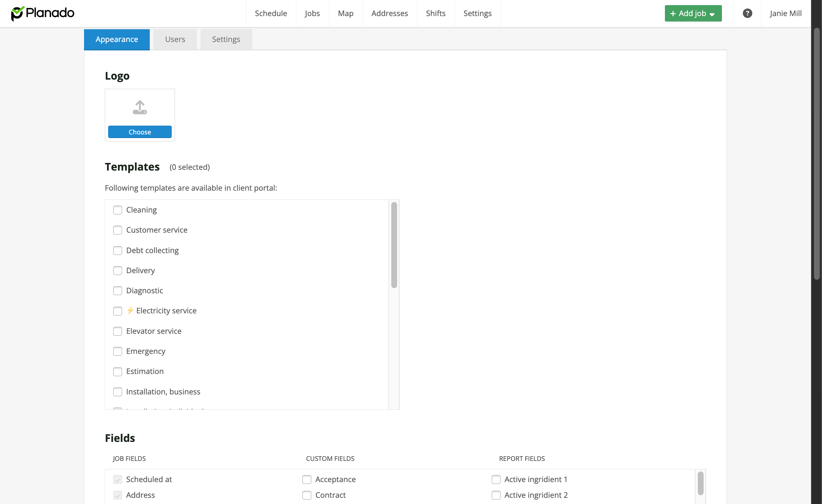Viewport: 822px width, 504px height.
Task: Click the logo upload arrow icon
Action: [x=140, y=107]
